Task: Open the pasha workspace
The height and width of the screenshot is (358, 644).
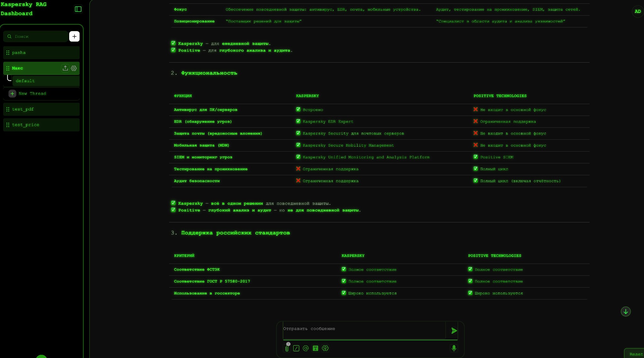Action: [41, 53]
